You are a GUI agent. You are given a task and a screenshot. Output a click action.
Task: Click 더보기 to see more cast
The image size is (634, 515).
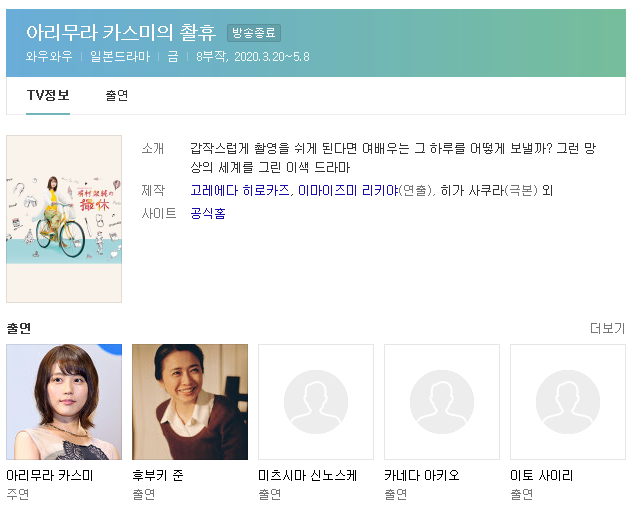click(x=607, y=328)
